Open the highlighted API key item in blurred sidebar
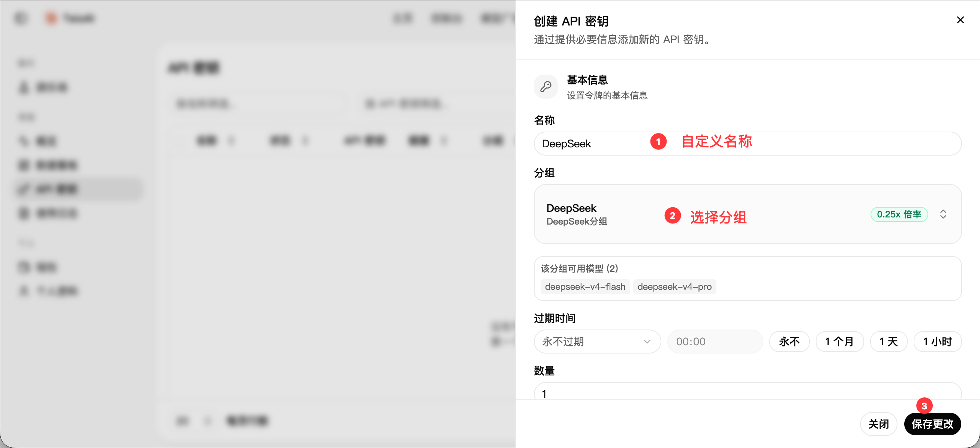Screen dimensions: 980x448 [x=79, y=189]
